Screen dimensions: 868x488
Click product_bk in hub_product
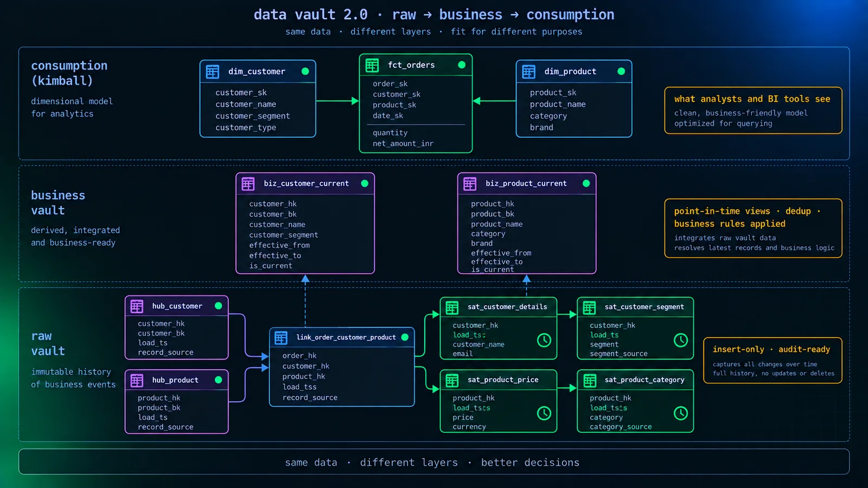tap(159, 408)
